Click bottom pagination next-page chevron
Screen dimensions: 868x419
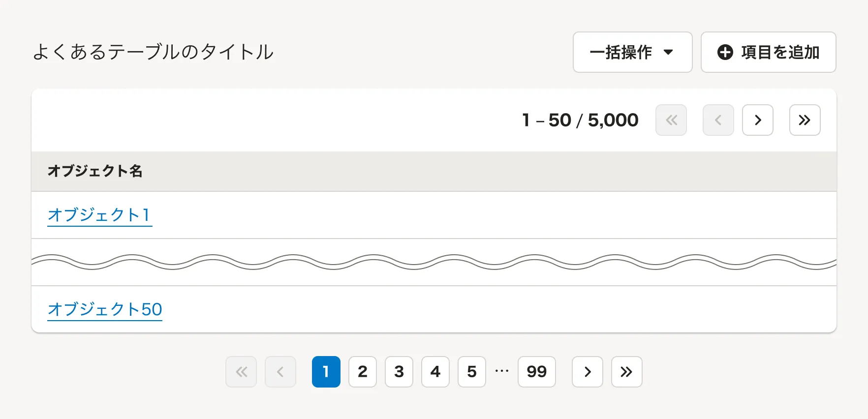(x=588, y=372)
